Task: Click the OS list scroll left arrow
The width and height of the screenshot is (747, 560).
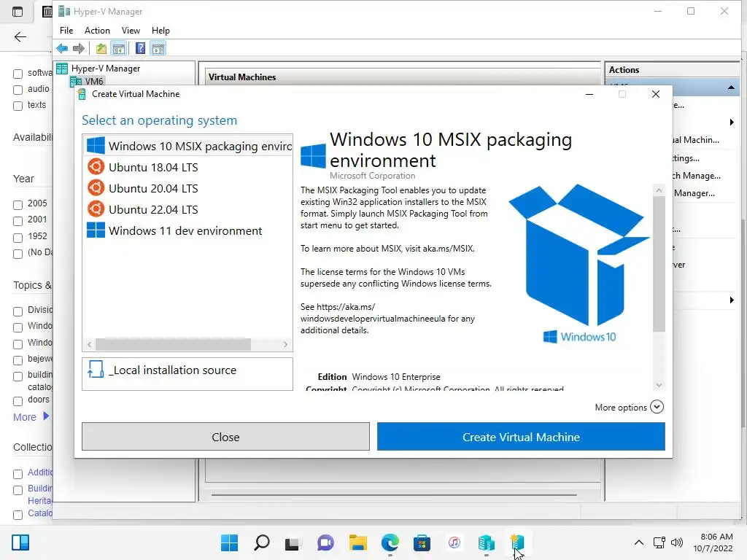Action: [90, 344]
